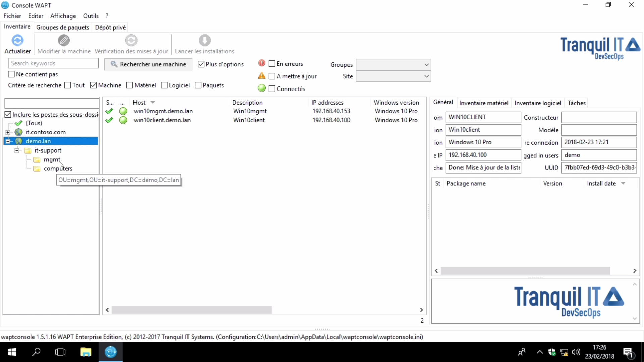Screen dimensions: 644x362
Task: Uncheck Plus d'options checkbox
Action: pos(201,64)
